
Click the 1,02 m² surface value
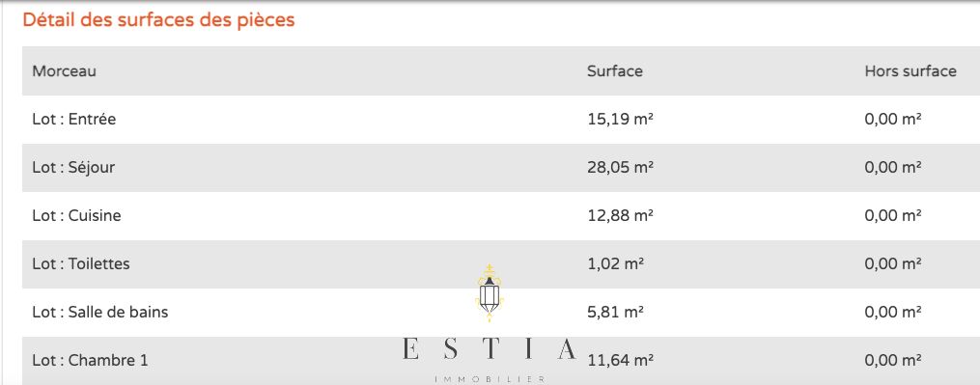tap(616, 263)
